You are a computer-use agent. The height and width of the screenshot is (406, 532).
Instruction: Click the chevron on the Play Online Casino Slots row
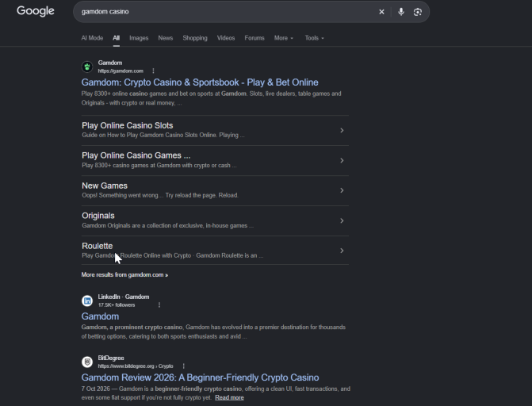click(342, 130)
